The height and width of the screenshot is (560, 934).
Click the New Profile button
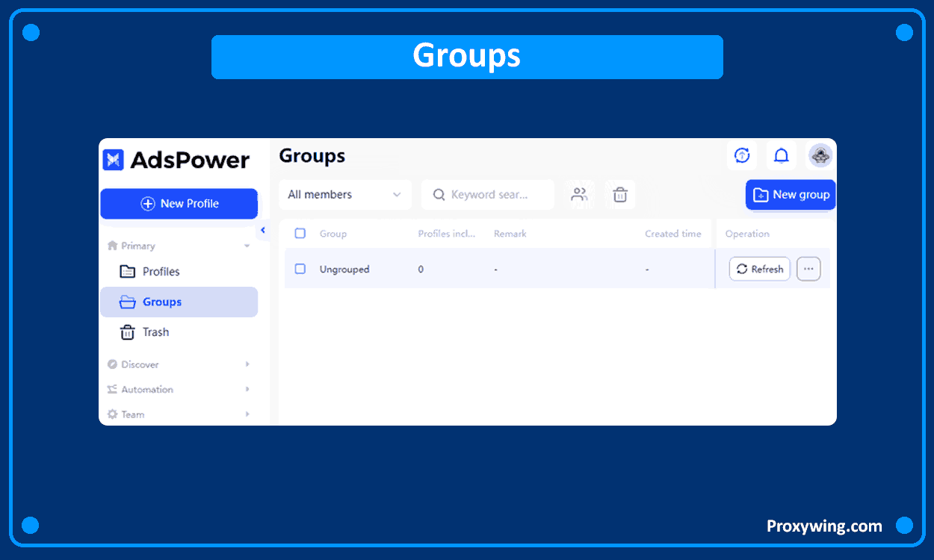pyautogui.click(x=179, y=204)
